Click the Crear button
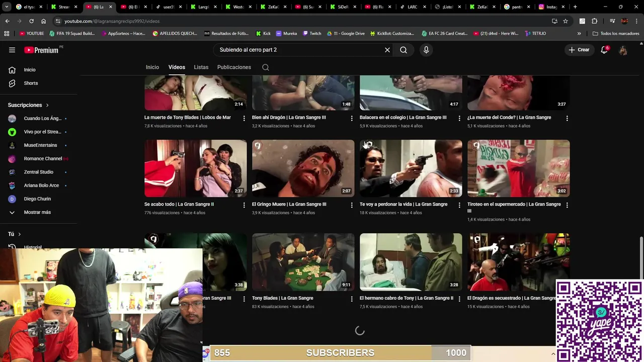Viewport: 644px width, 362px height. click(x=579, y=50)
